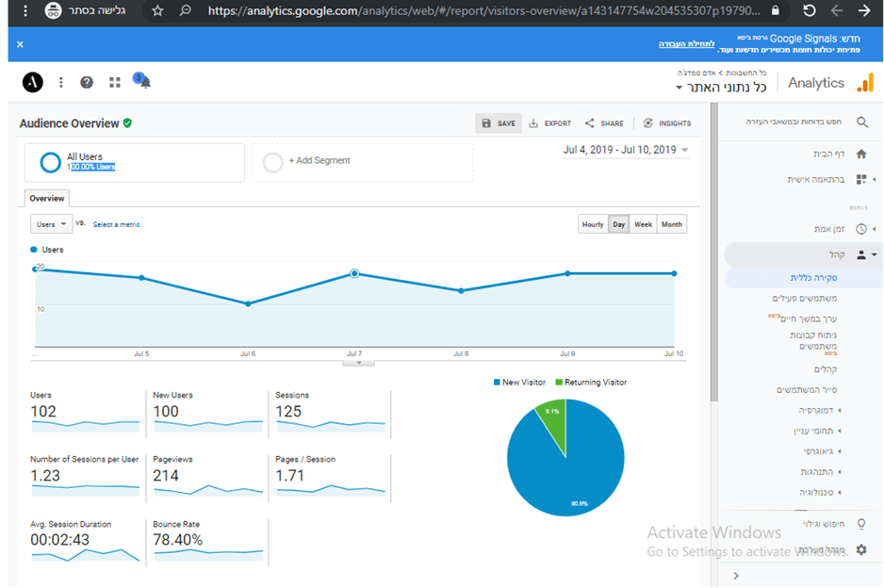884x588 pixels.
Task: Select the Hourly graph interval
Action: click(593, 224)
